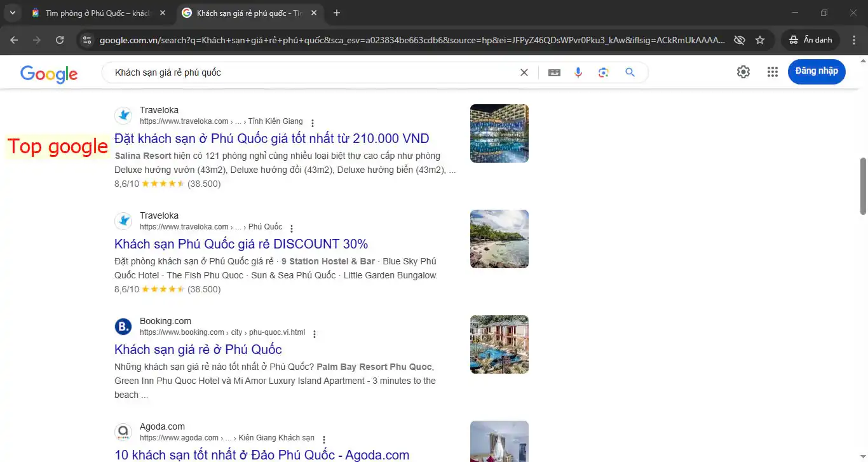Open the on-screen keyboard input tool
Image resolution: width=868 pixels, height=462 pixels.
[x=554, y=72]
